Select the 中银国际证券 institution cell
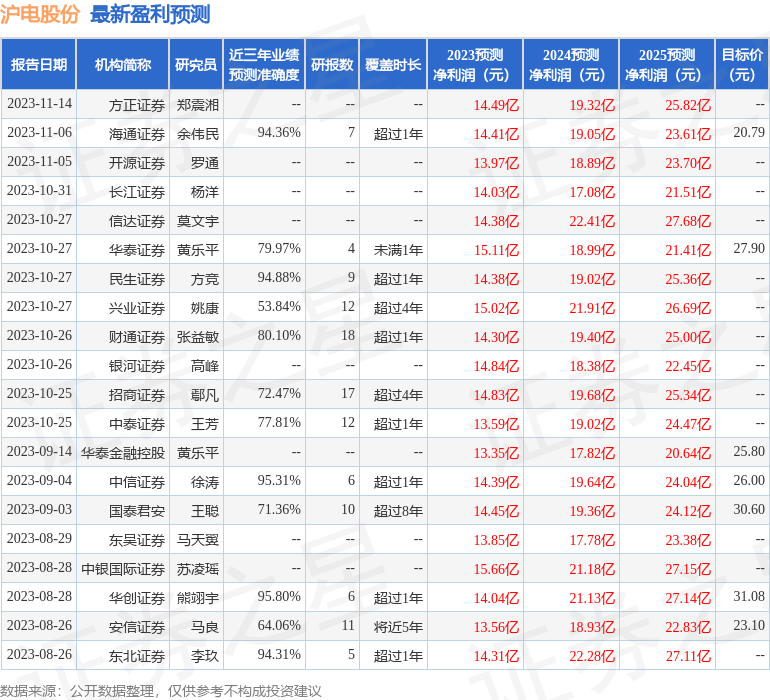770x700 pixels. pyautogui.click(x=123, y=569)
